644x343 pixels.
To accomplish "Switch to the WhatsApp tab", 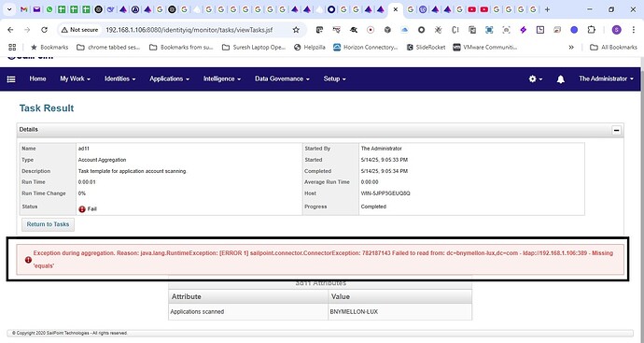I will pyautogui.click(x=49, y=9).
